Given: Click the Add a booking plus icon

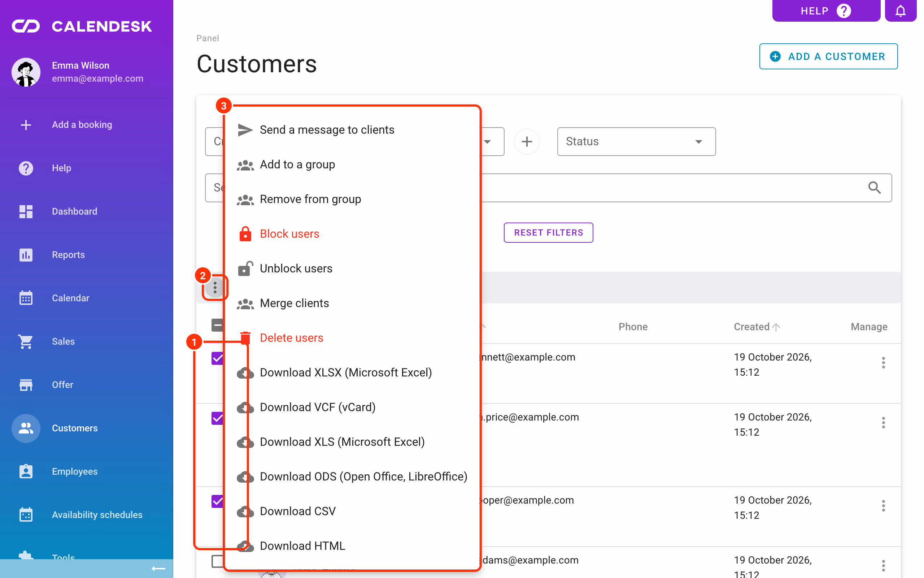Looking at the screenshot, I should coord(26,125).
